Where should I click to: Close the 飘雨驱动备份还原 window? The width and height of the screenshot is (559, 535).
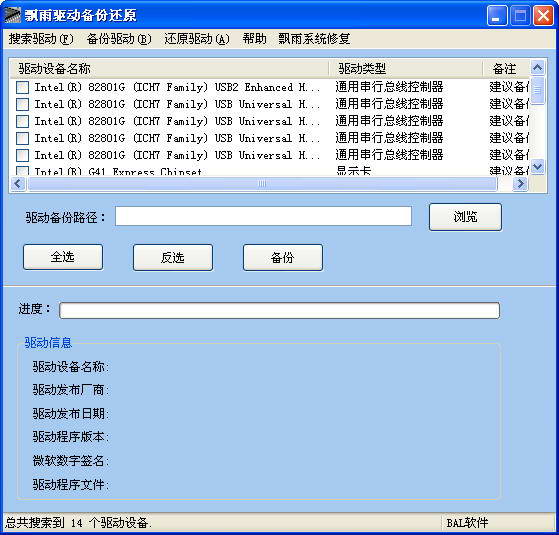point(543,16)
